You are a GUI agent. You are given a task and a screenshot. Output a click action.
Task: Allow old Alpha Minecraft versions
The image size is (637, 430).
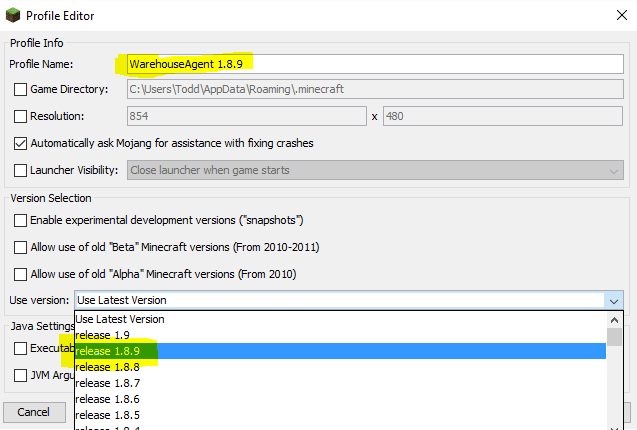[x=21, y=274]
